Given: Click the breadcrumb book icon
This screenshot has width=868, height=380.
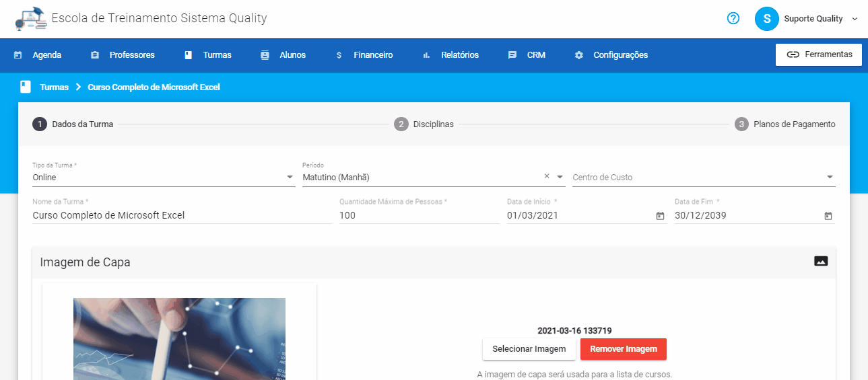Looking at the screenshot, I should pos(26,87).
